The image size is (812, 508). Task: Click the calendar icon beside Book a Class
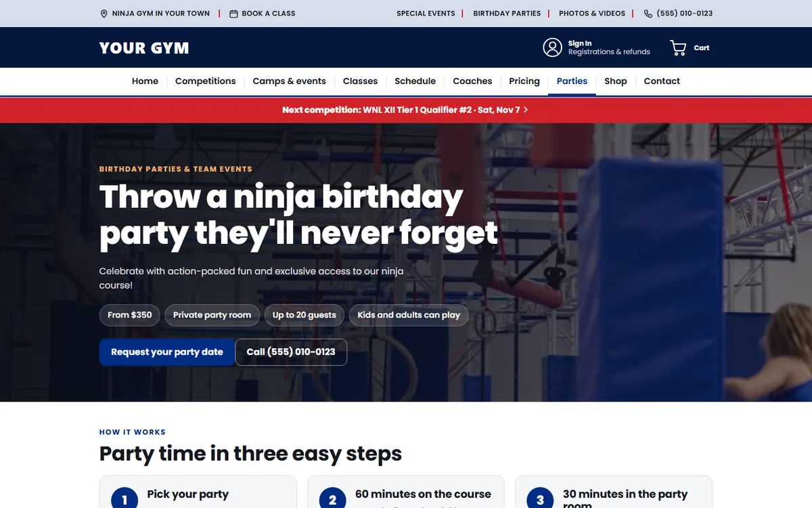[233, 14]
